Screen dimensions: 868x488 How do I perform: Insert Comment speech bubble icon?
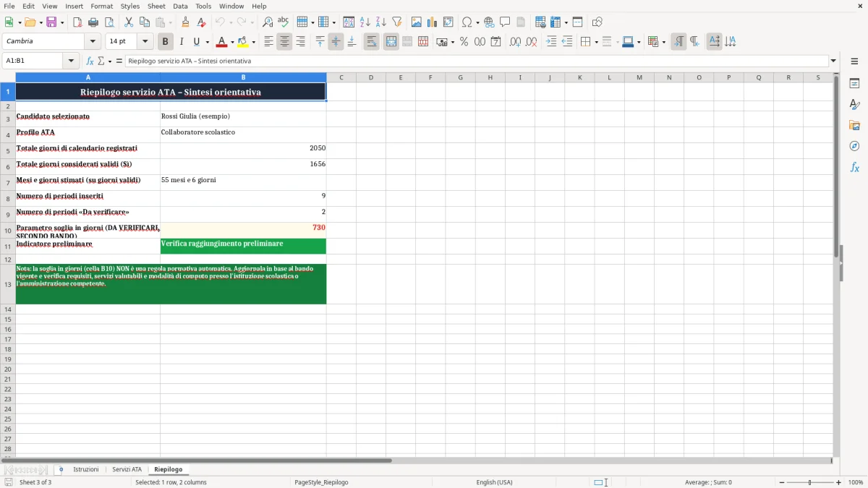(x=506, y=22)
